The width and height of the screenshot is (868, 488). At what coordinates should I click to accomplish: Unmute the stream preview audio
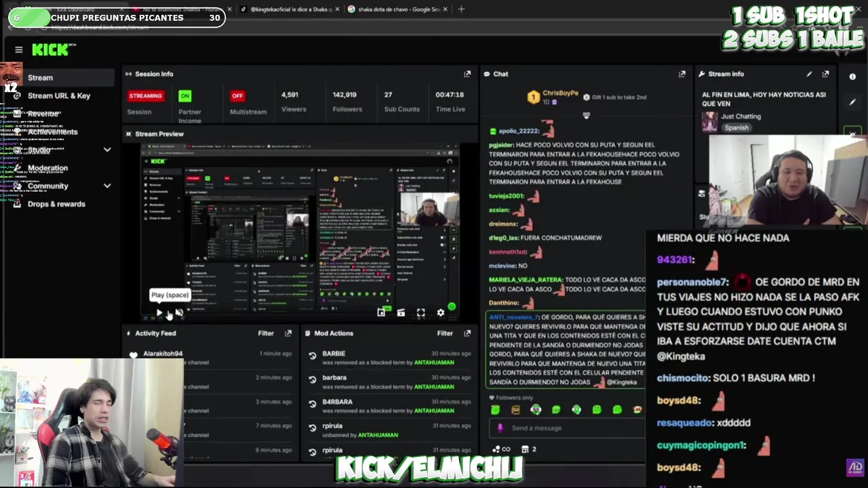tap(179, 312)
